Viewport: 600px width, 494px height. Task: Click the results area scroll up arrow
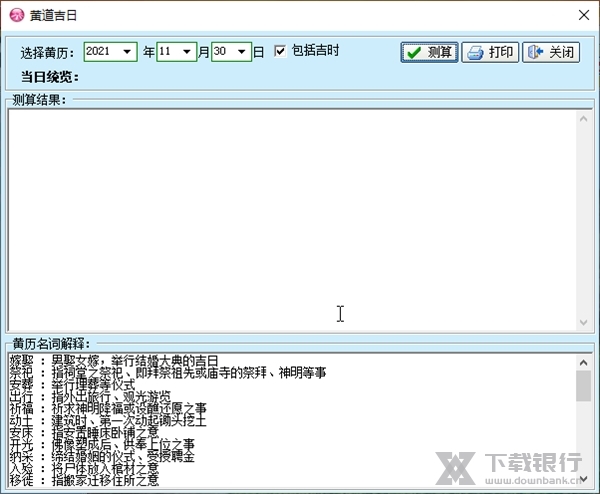click(583, 119)
